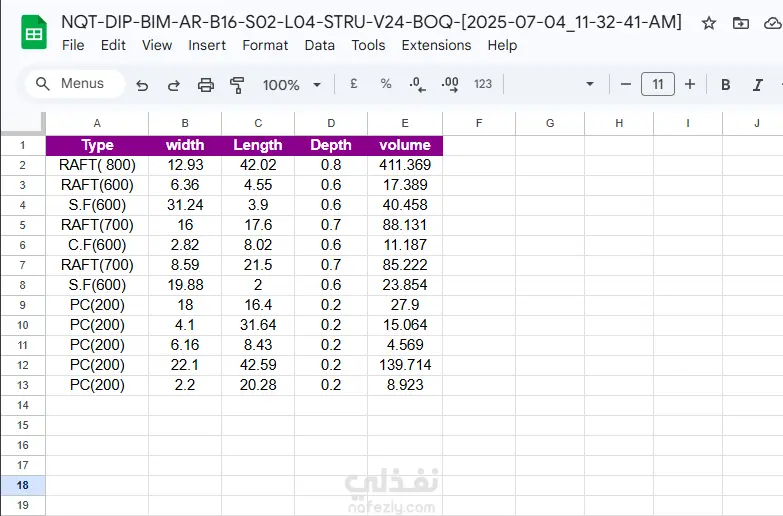783x516 pixels.
Task: Select cell with value 31.24
Action: (185, 205)
